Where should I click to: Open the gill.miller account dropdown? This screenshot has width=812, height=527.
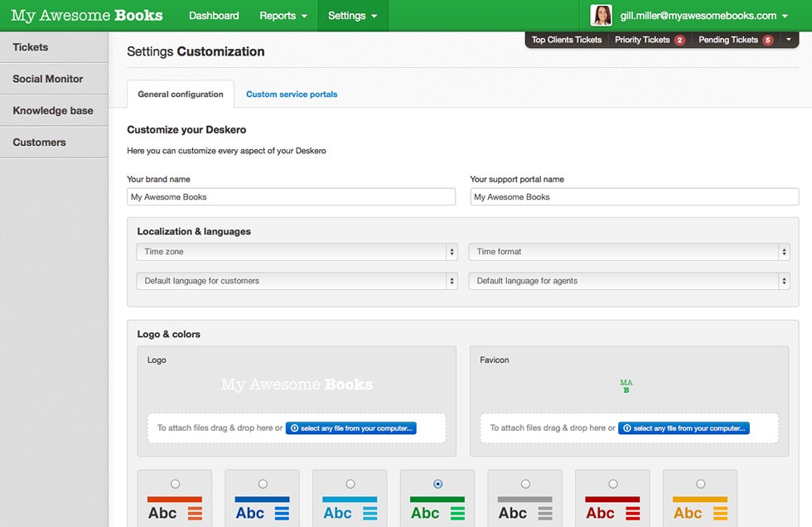(703, 16)
